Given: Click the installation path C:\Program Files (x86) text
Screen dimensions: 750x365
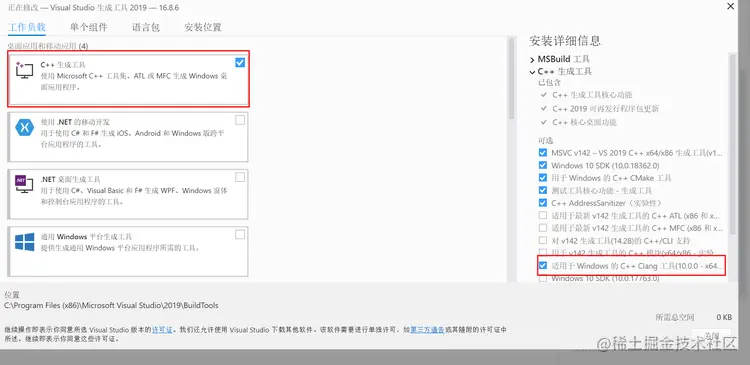Looking at the screenshot, I should tap(111, 305).
